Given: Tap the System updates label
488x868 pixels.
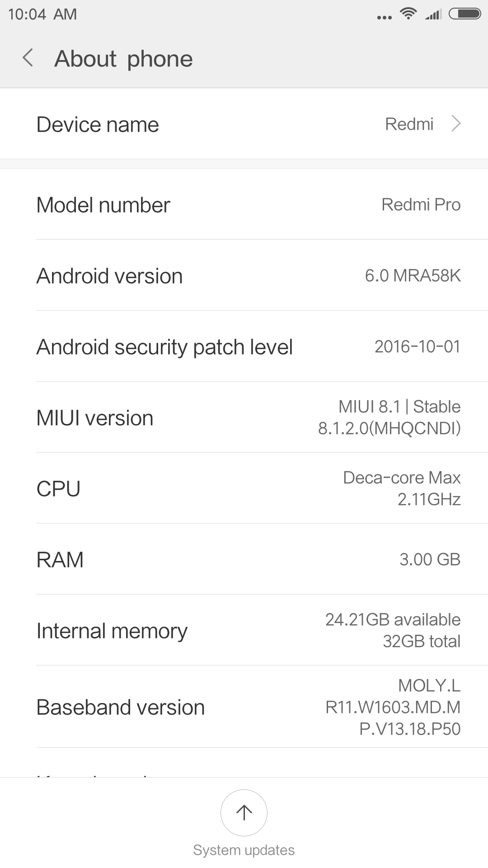Looking at the screenshot, I should pyautogui.click(x=244, y=850).
